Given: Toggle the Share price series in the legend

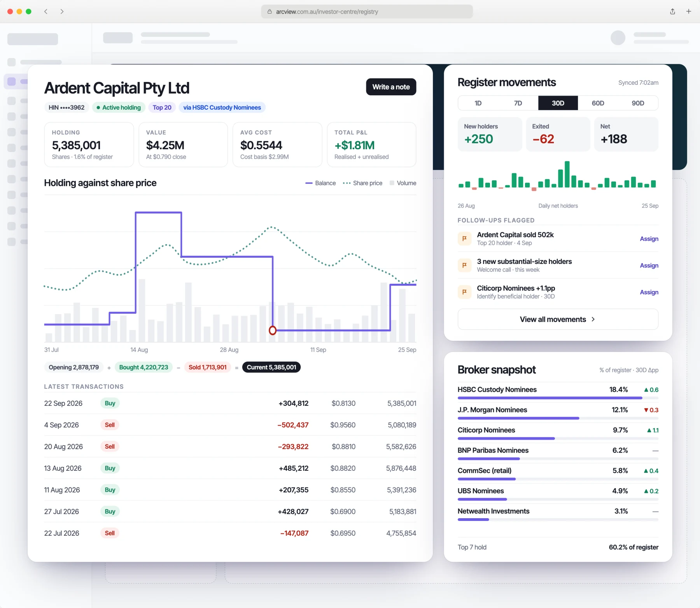Looking at the screenshot, I should point(362,183).
